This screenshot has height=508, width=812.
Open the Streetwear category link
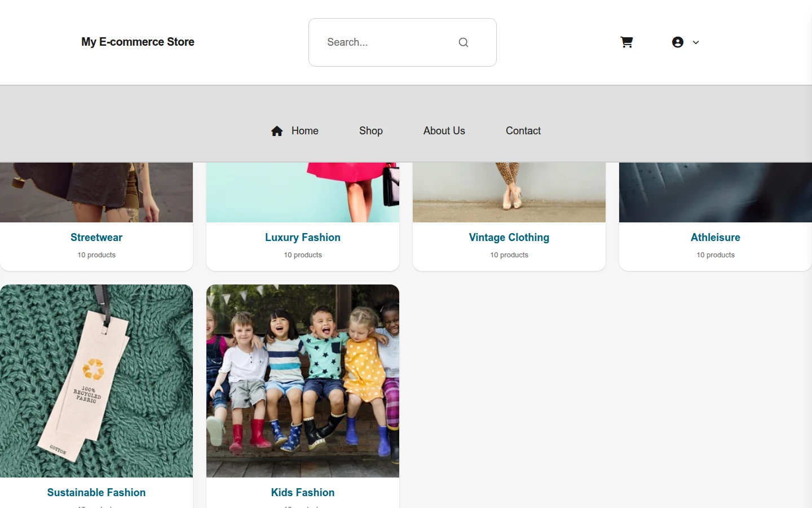[96, 238]
